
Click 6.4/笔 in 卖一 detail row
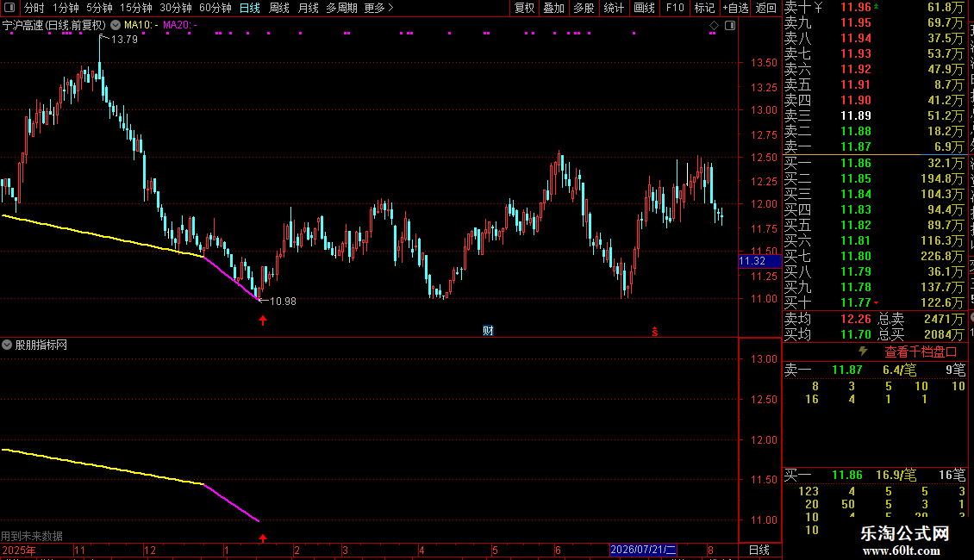tap(900, 370)
